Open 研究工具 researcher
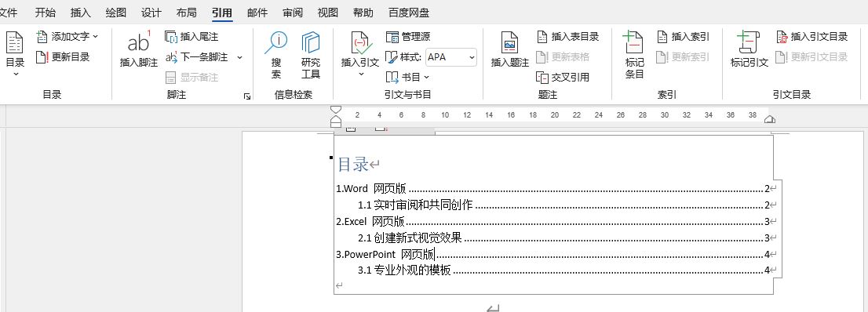868x312 pixels. (311, 55)
